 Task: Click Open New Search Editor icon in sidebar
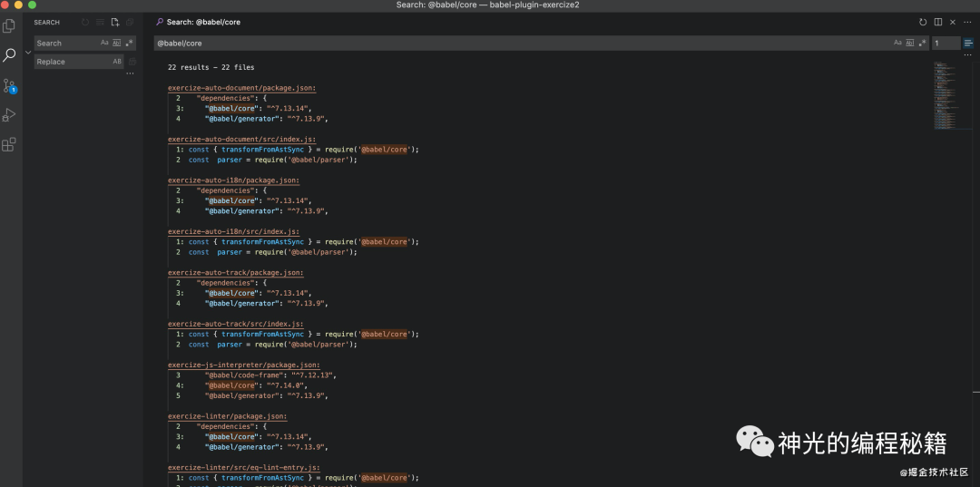tap(115, 23)
